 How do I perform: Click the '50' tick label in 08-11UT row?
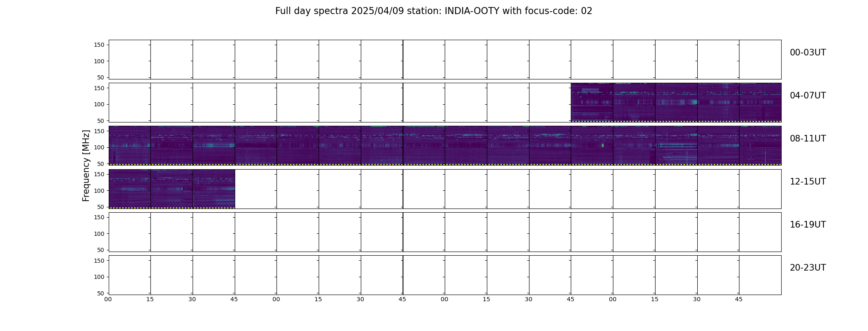pos(101,164)
